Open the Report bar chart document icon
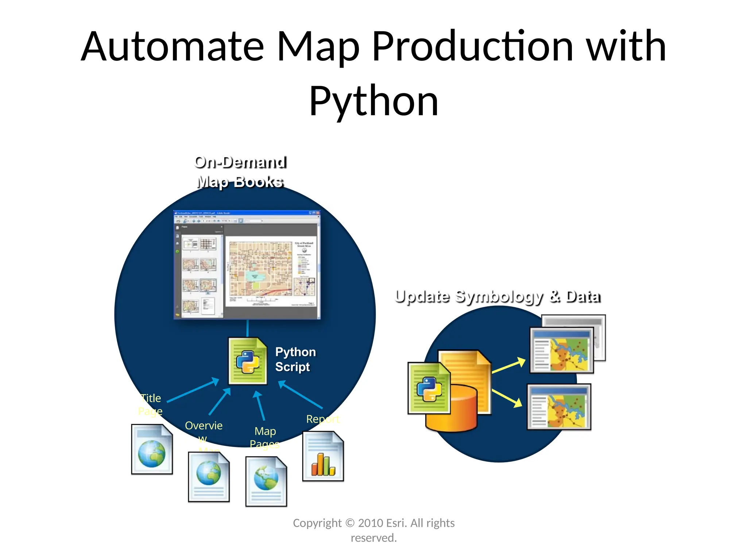Screen dimensions: 747x560 pyautogui.click(x=323, y=456)
